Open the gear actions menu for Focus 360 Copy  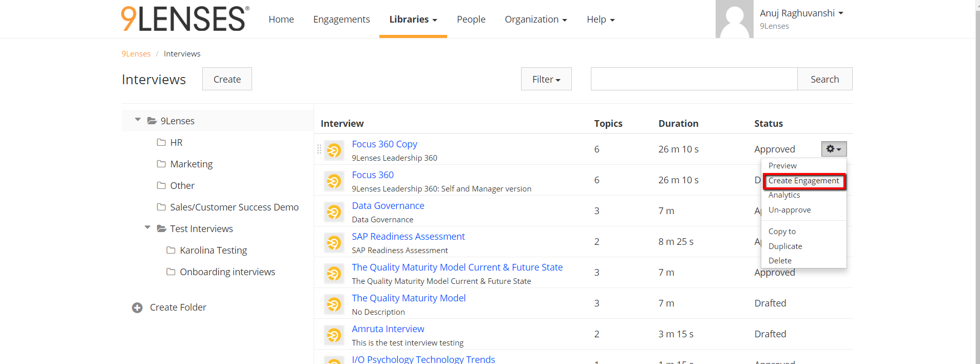click(x=834, y=149)
